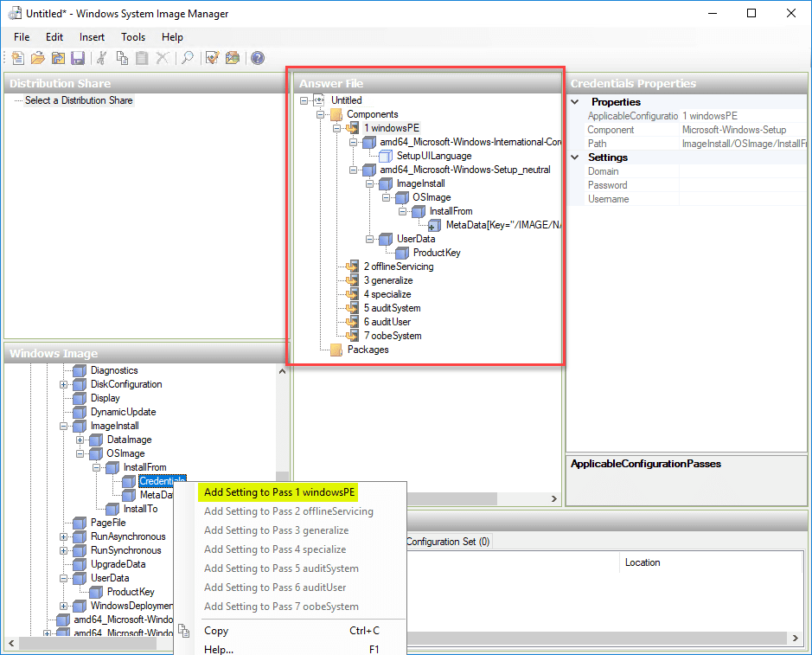Click the Close Answer File toolbar icon
This screenshot has width=812, height=655.
(x=58, y=58)
